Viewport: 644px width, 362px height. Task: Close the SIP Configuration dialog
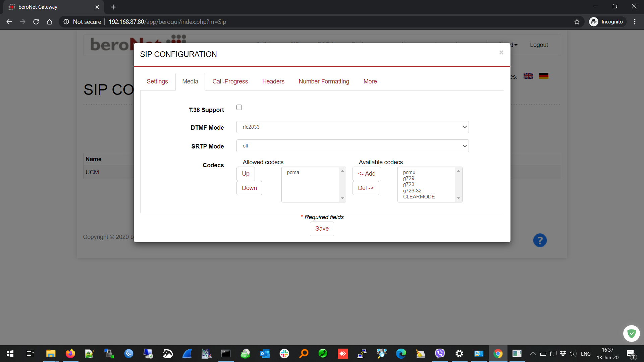pyautogui.click(x=501, y=52)
